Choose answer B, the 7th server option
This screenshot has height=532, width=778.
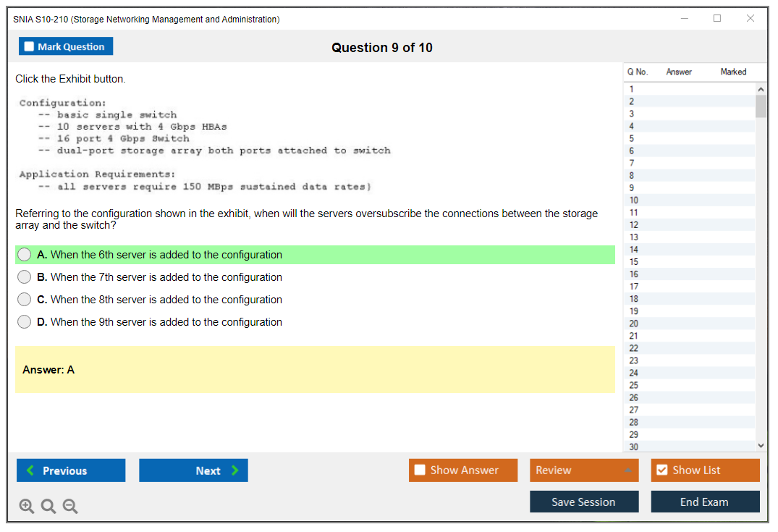click(x=25, y=277)
